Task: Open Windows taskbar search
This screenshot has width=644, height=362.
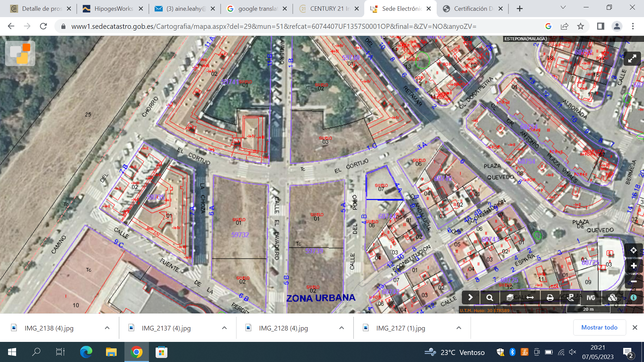Action: pos(36,352)
